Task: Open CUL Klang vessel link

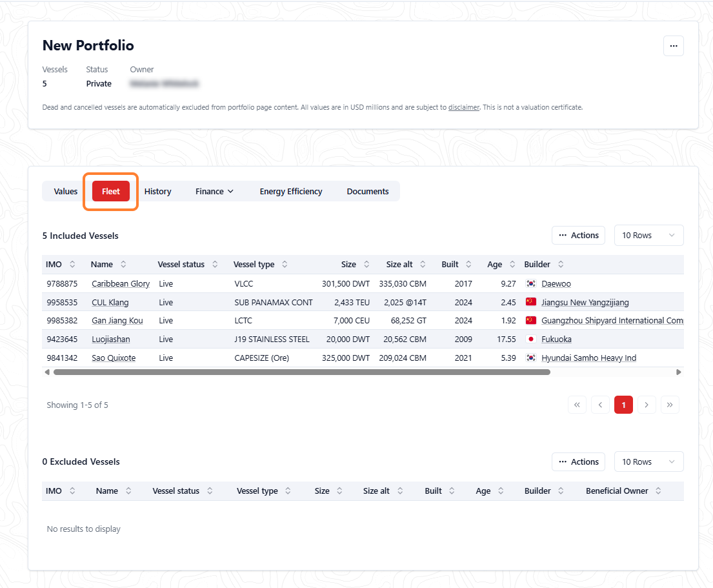Action: (x=110, y=303)
